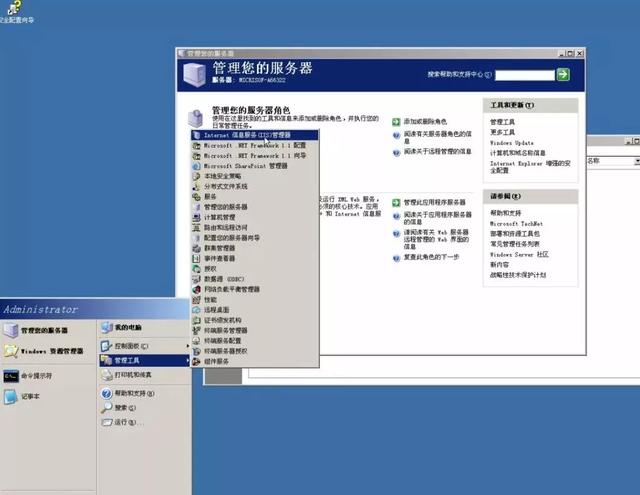Click the search help center text box
The height and width of the screenshot is (495, 640).
click(524, 75)
